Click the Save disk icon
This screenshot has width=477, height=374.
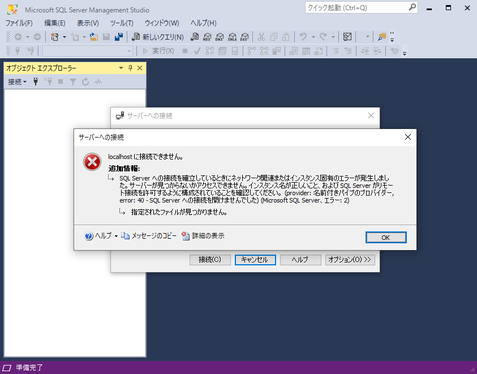(106, 37)
